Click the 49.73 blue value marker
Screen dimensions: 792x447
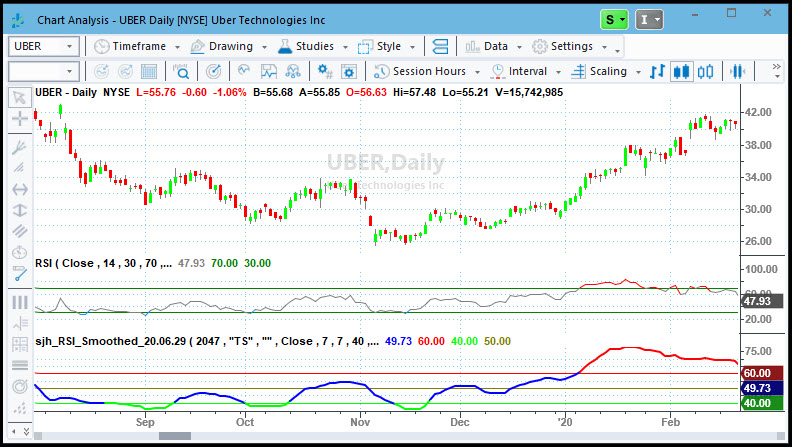click(762, 388)
